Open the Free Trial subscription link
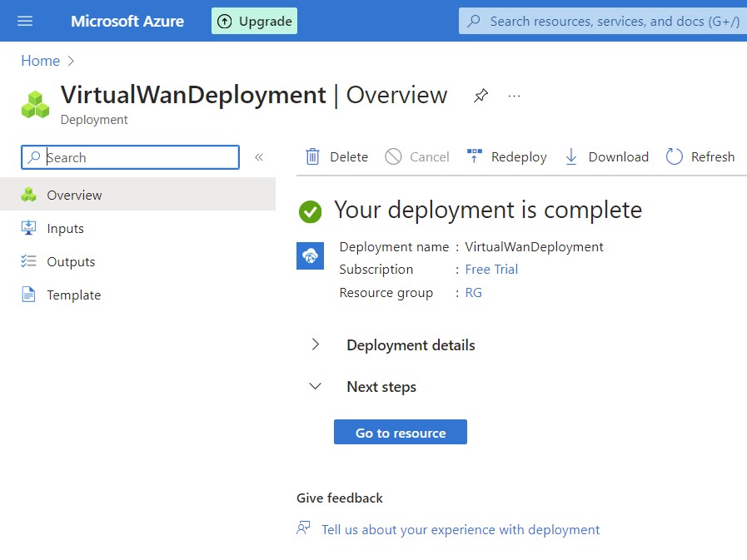747x560 pixels. coord(491,269)
